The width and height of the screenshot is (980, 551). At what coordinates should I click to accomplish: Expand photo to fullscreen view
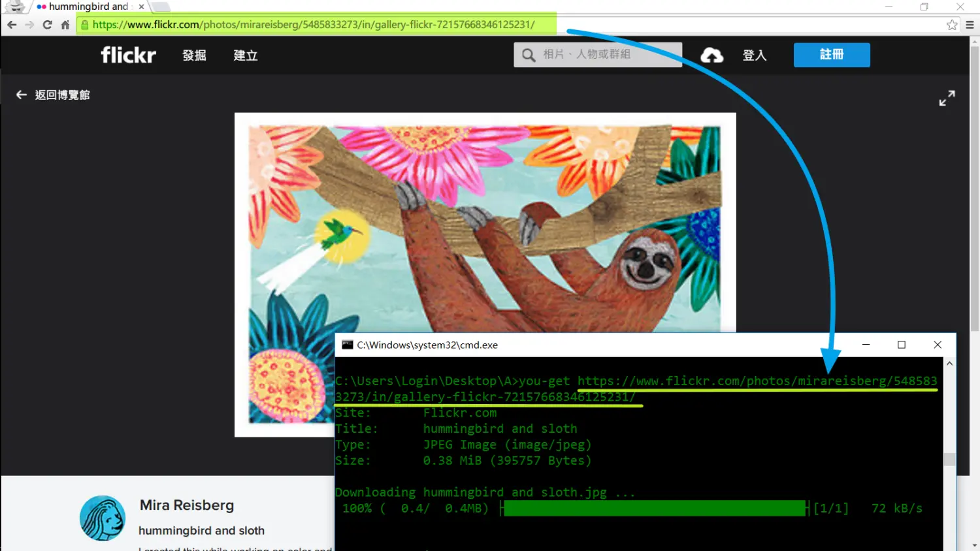[x=947, y=98]
